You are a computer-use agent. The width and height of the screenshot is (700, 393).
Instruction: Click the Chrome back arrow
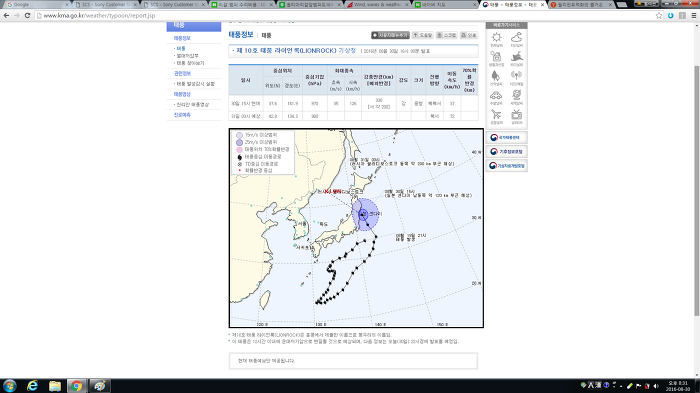(6, 15)
